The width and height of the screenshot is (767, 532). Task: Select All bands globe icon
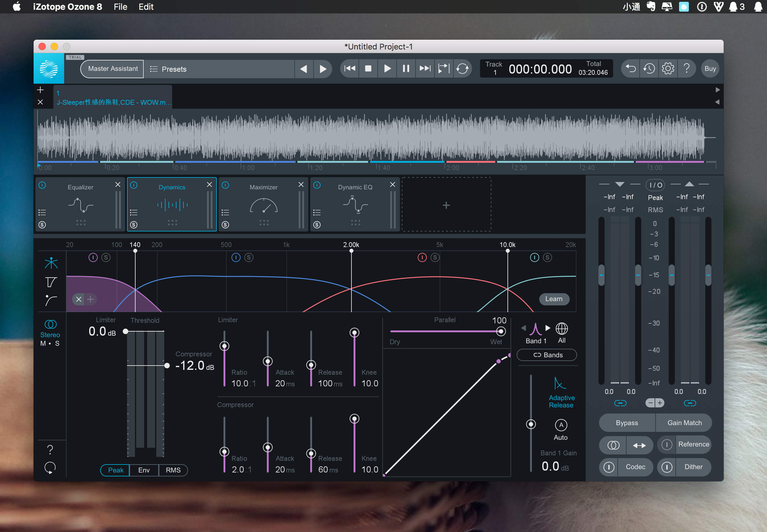562,329
